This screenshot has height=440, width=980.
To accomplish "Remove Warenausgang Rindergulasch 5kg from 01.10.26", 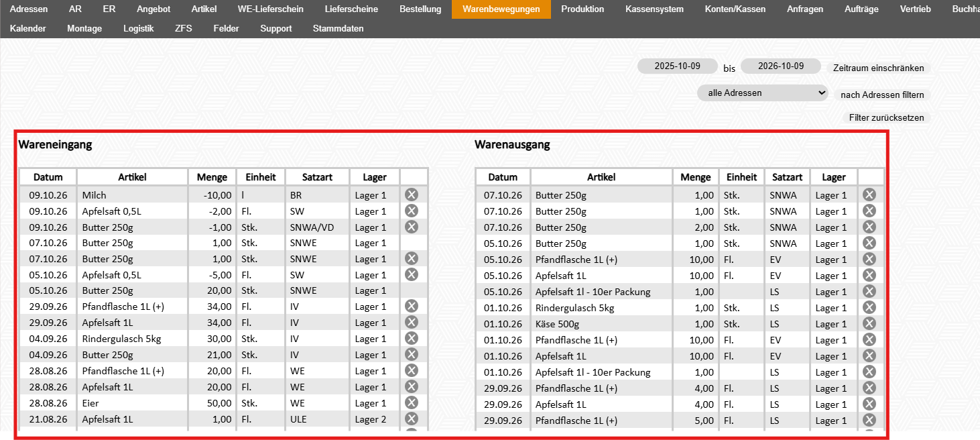I will 869,308.
